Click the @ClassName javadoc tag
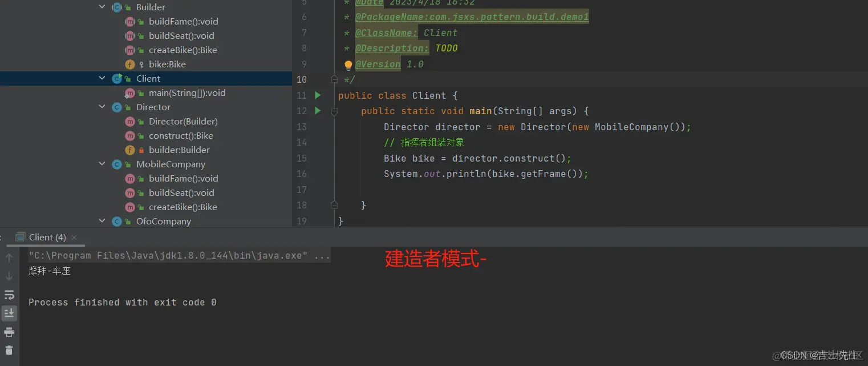The height and width of the screenshot is (366, 868). pos(386,33)
